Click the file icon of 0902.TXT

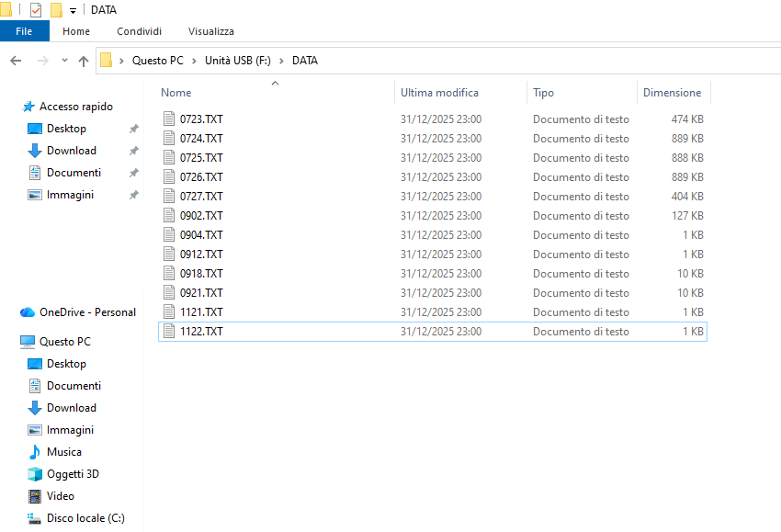coord(169,216)
